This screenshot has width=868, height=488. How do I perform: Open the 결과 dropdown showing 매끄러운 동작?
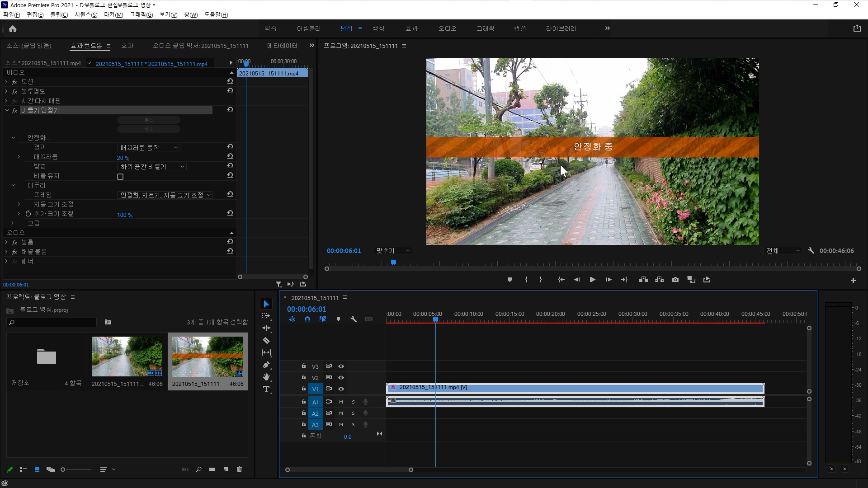(149, 148)
